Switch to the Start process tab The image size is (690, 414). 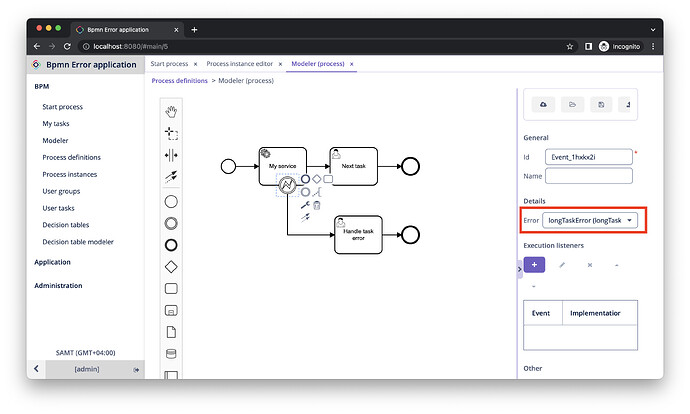click(169, 64)
